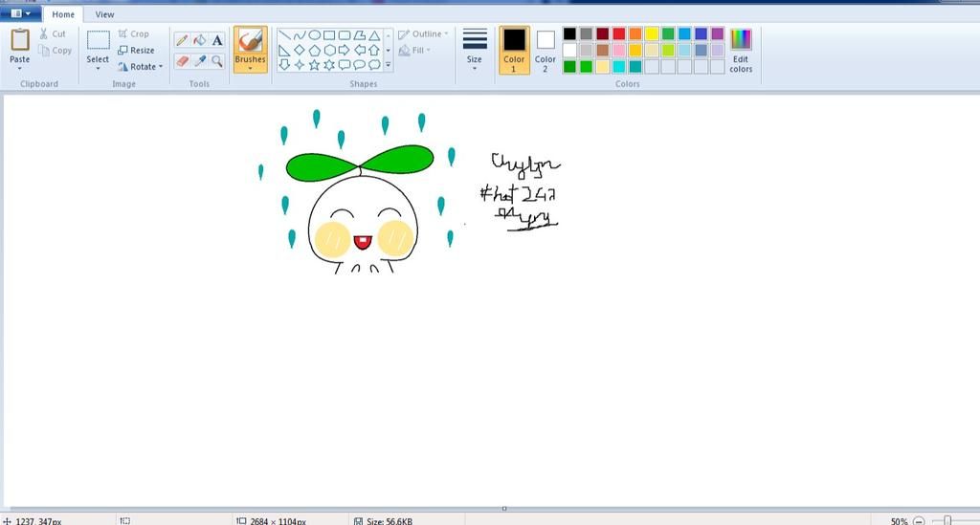The width and height of the screenshot is (980, 525).
Task: Open the Outline dropdown
Action: 423,33
